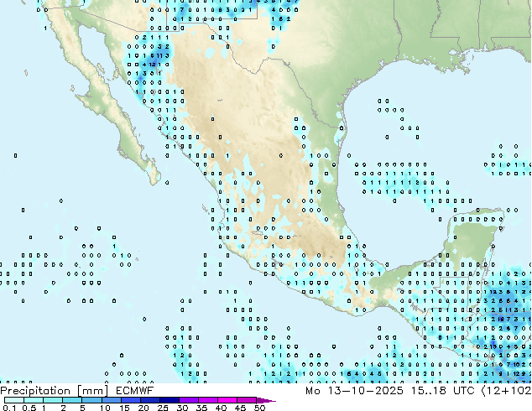Select the 5–10 mm legend color box
Viewport: 532px width, 411px height.
(92, 400)
